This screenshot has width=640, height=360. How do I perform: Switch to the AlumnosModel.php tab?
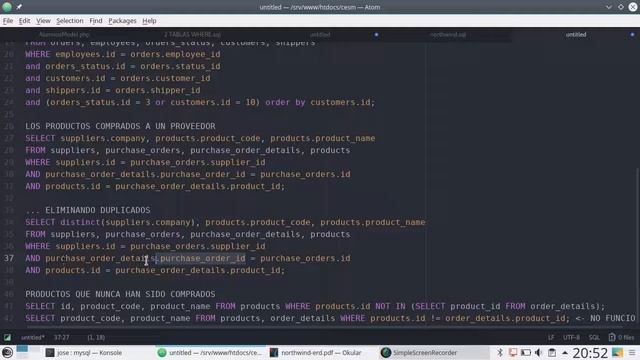pyautogui.click(x=64, y=35)
